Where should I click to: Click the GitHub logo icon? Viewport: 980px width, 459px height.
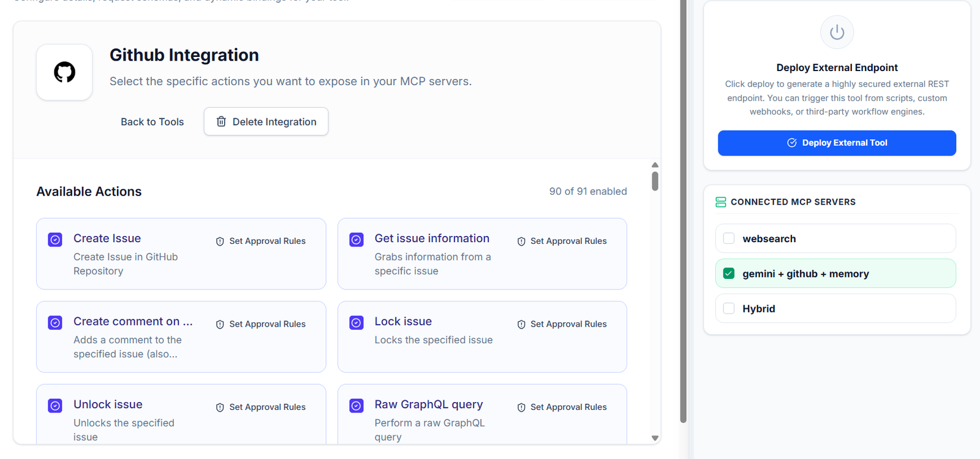pos(64,72)
